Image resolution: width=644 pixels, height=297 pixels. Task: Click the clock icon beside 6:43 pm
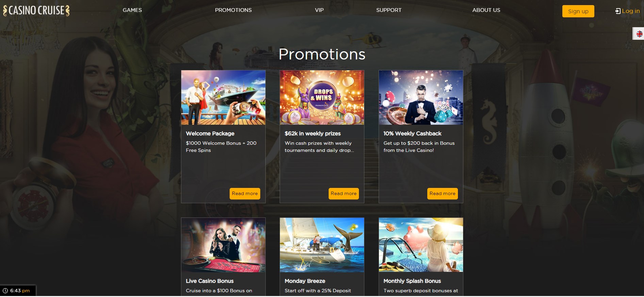(x=5, y=291)
